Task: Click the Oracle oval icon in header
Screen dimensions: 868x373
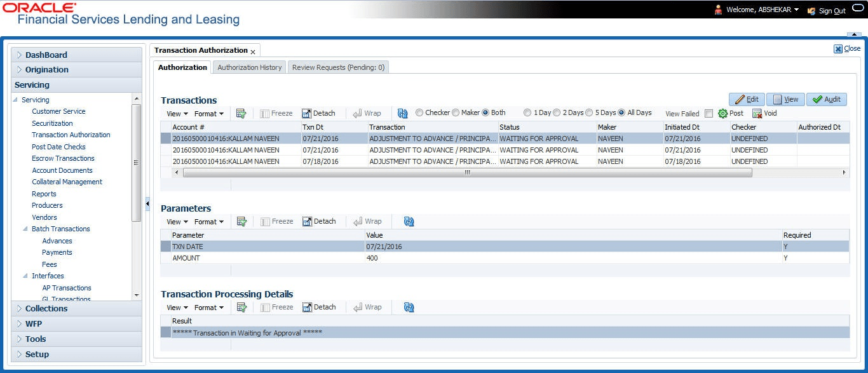Action: [x=858, y=9]
